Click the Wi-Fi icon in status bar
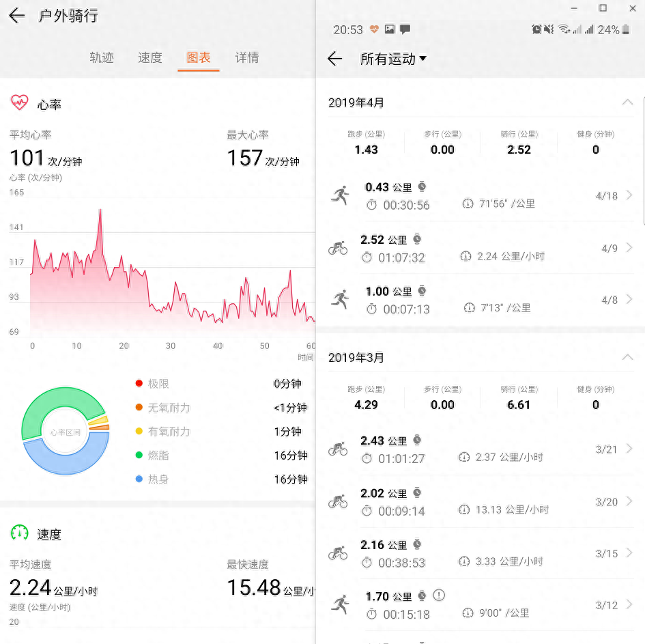645x644 pixels. pos(564,29)
